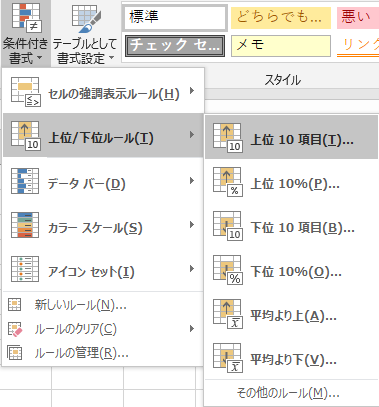The height and width of the screenshot is (407, 379).
Task: Open その他のルール(M)... dialog
Action: coord(291,393)
